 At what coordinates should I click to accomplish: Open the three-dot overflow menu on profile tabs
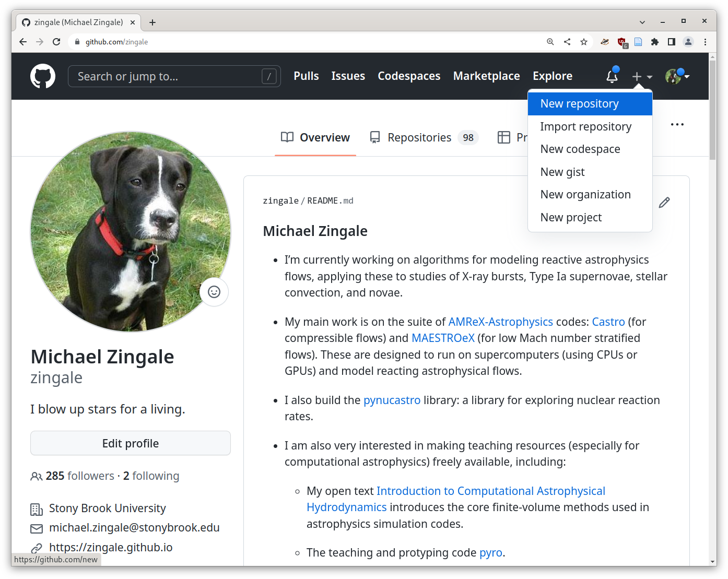click(x=677, y=125)
